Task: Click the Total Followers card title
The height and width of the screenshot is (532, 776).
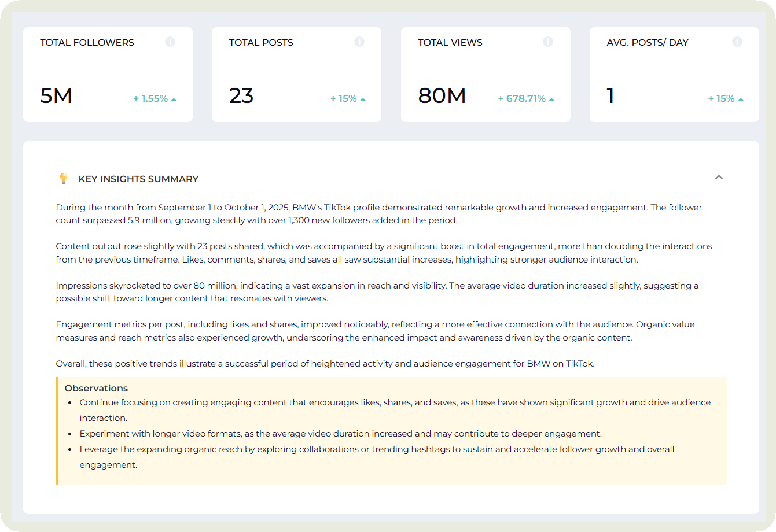Action: coord(87,43)
